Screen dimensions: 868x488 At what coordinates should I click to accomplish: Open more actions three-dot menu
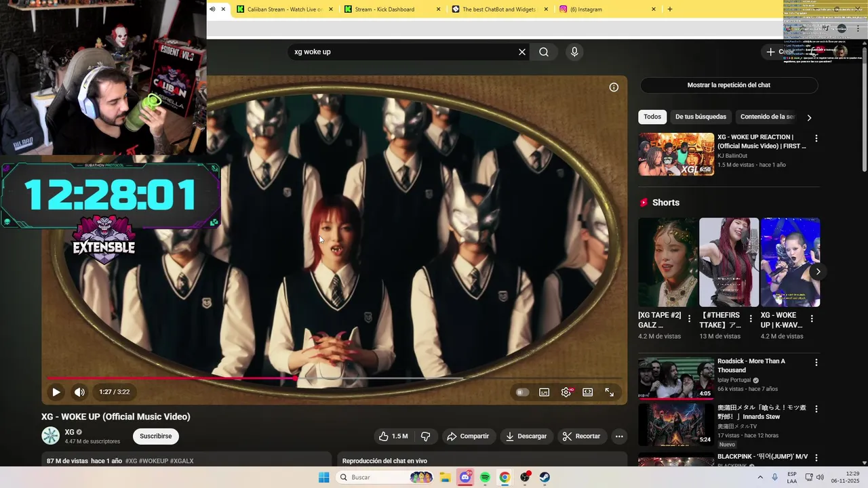[619, 436]
